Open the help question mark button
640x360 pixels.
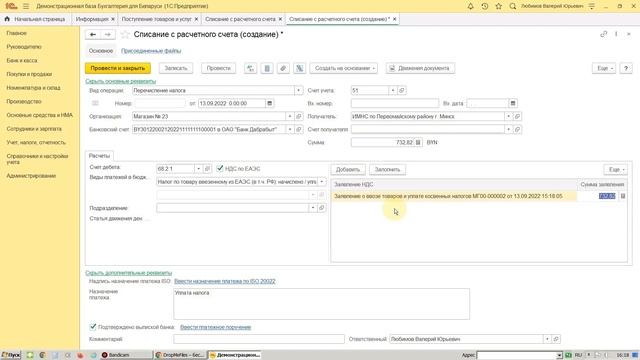[x=626, y=68]
